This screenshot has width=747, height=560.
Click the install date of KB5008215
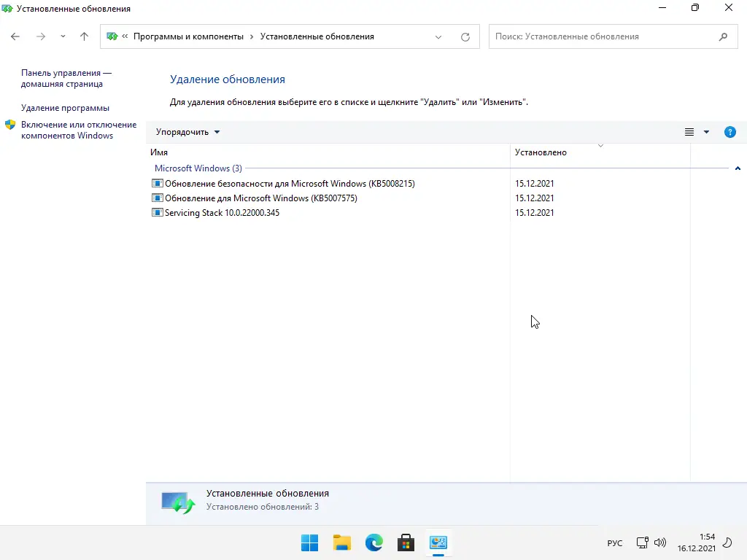535,183
